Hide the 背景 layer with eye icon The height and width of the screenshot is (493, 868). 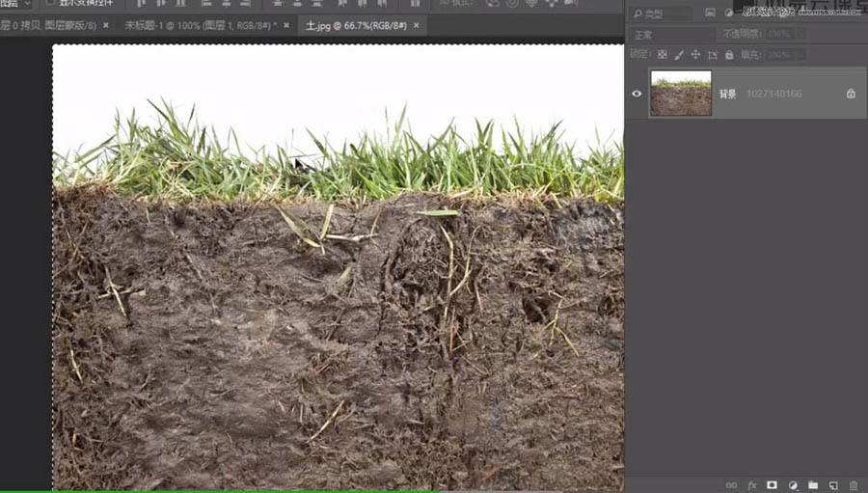point(637,94)
